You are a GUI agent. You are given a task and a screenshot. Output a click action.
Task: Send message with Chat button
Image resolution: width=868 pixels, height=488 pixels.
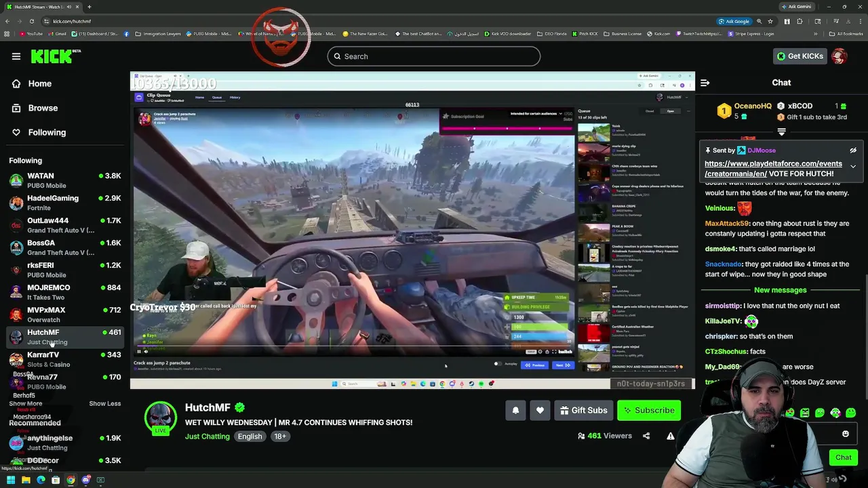coord(843,457)
